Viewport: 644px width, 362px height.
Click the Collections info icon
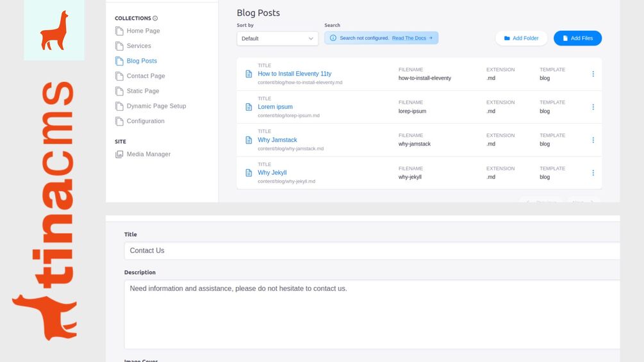point(156,19)
